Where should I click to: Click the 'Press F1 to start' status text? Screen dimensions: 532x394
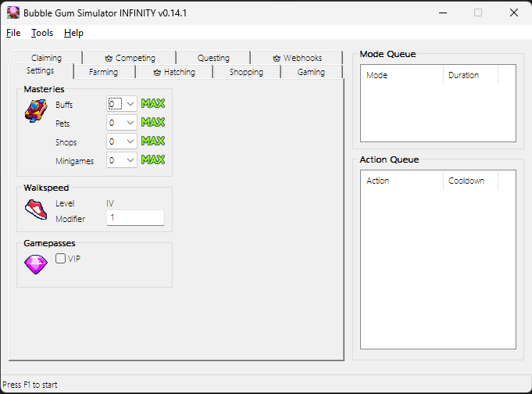click(30, 385)
